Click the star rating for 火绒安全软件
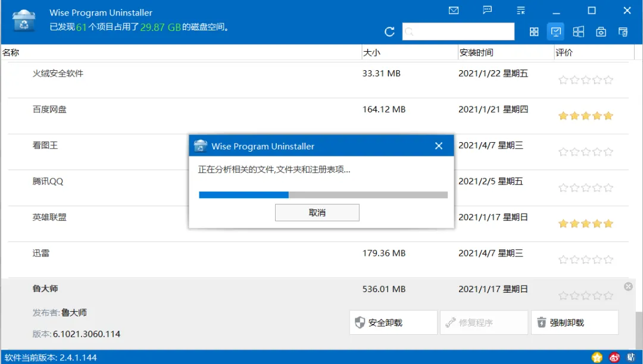Screen dimensions: 643x364 pos(586,80)
